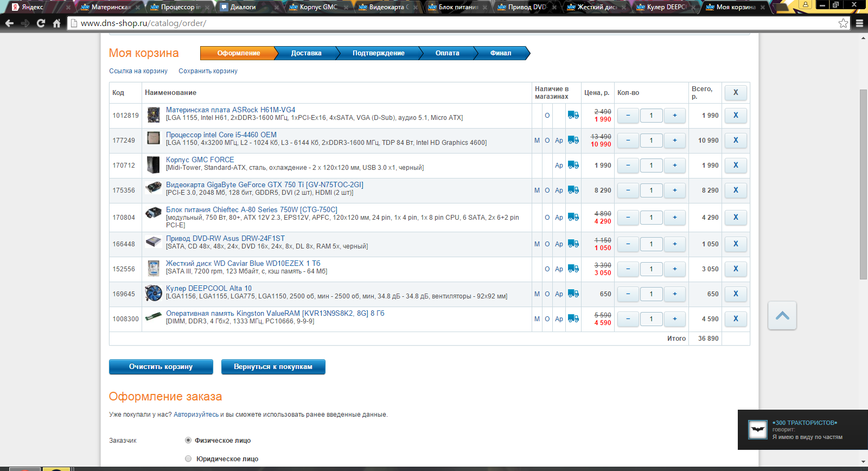Remove Kingston ValueRAM memory with X
Viewport: 868px width, 471px height.
click(x=736, y=319)
